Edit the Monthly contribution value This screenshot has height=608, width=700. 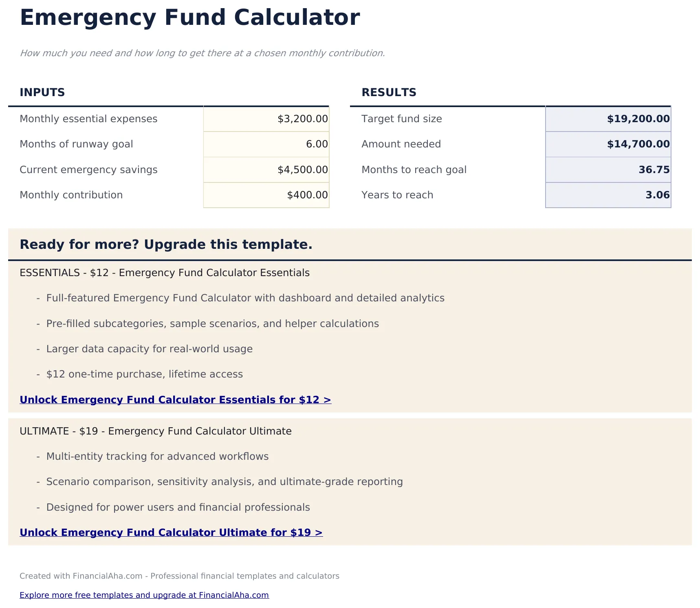266,195
